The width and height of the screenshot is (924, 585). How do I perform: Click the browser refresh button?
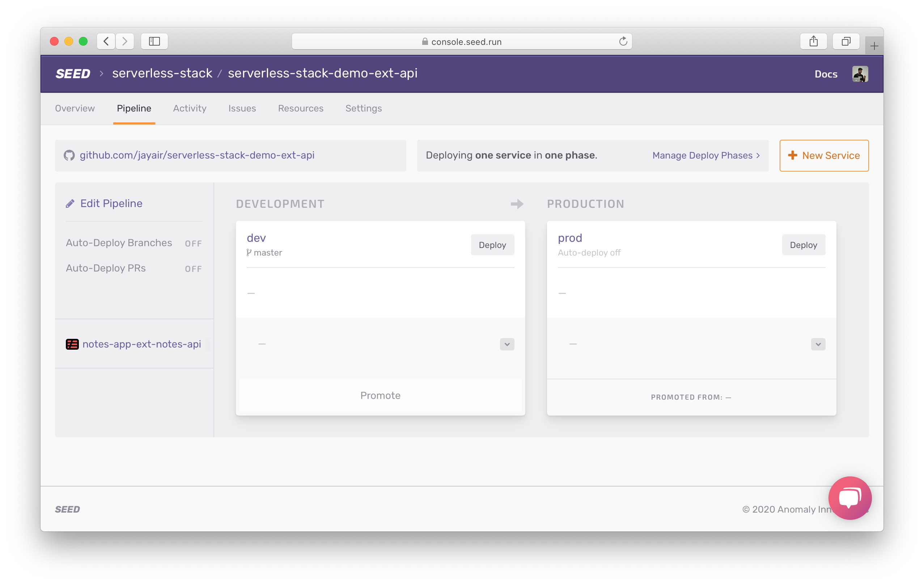point(622,42)
